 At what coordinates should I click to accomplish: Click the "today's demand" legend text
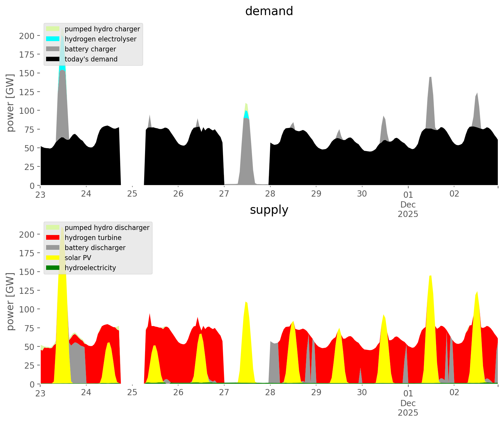coord(91,59)
